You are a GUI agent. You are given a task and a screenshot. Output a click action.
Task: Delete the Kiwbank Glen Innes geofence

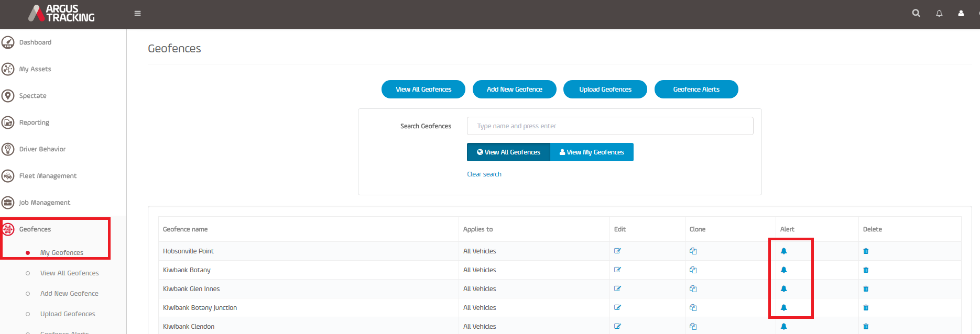click(866, 289)
